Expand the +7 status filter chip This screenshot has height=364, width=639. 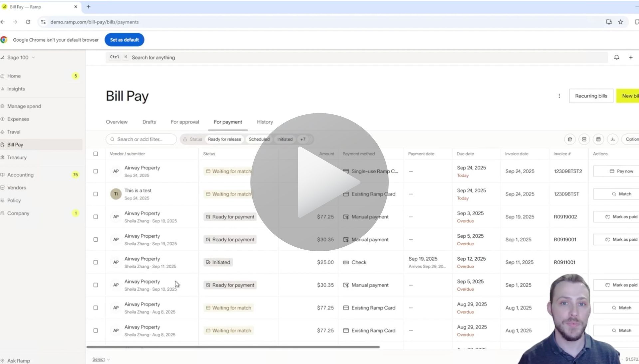tap(303, 139)
